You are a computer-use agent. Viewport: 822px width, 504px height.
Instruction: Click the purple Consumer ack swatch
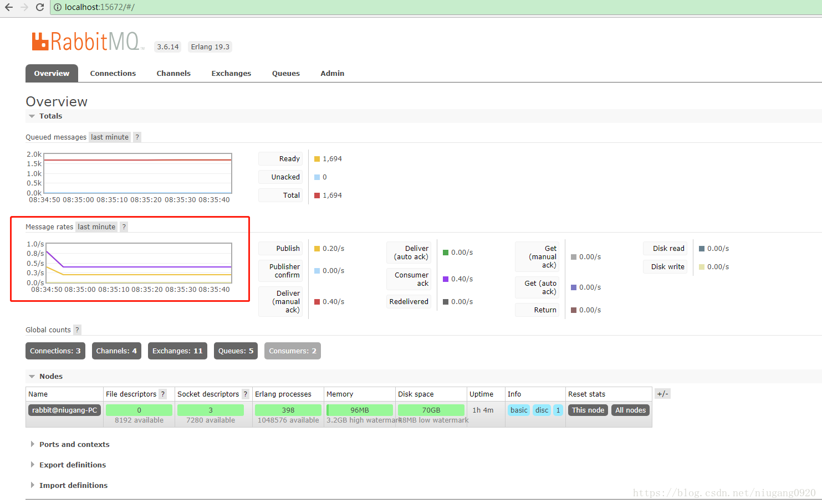point(446,279)
